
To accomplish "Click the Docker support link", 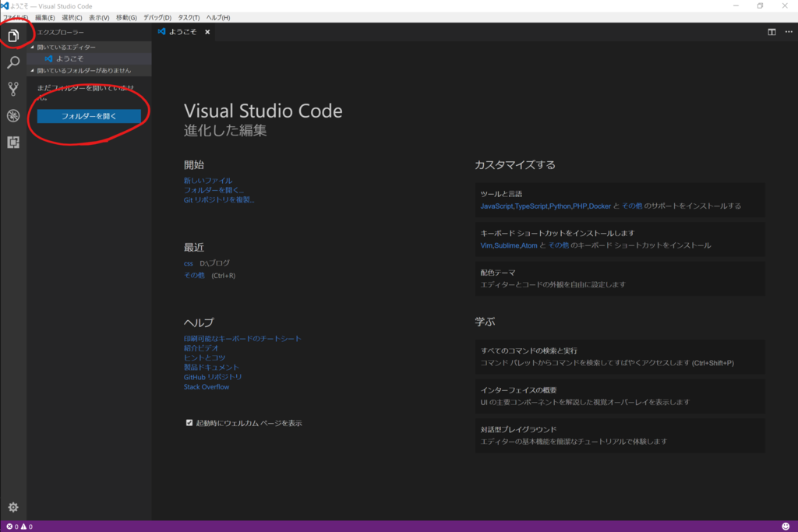I will [x=599, y=206].
